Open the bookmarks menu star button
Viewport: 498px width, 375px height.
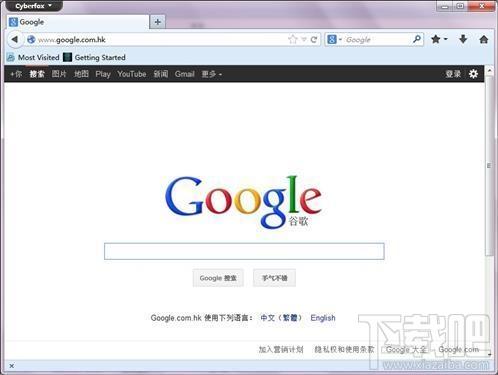point(439,39)
